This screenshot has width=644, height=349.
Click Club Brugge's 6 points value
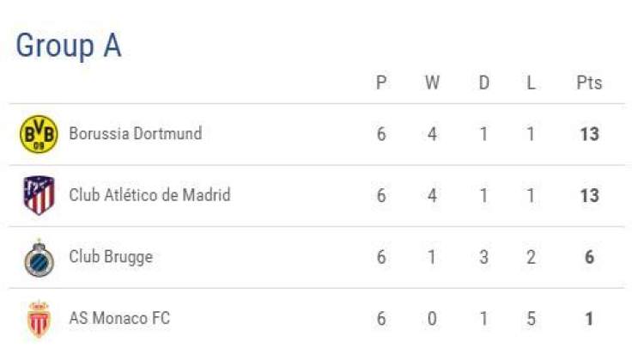point(589,258)
